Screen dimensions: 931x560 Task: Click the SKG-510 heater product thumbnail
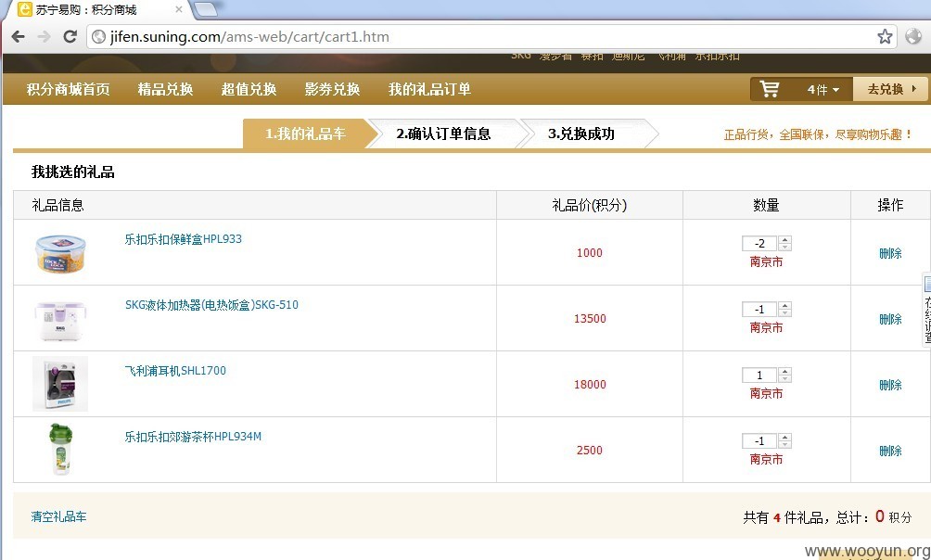[60, 321]
